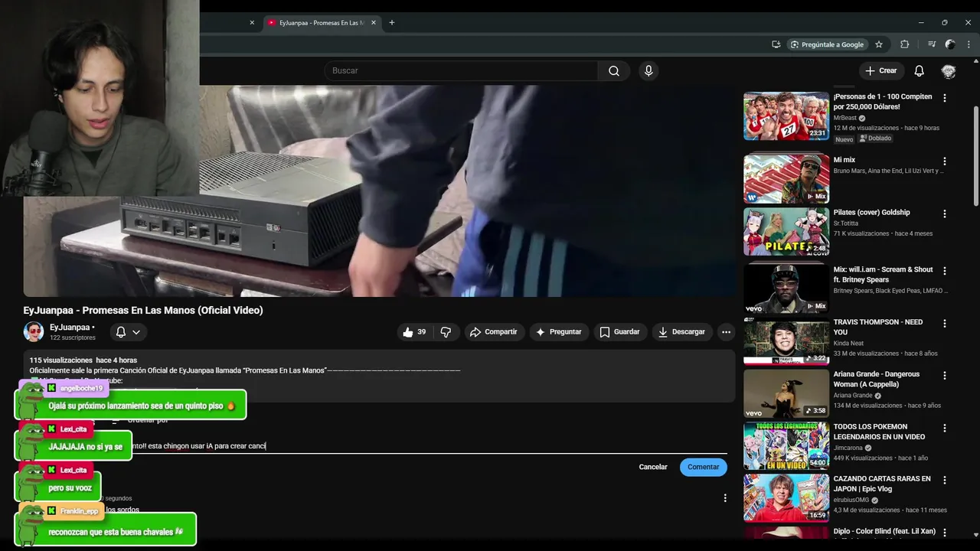The width and height of the screenshot is (980, 551).
Task: Open menu for Ariana Grande suggestion
Action: pos(944,376)
